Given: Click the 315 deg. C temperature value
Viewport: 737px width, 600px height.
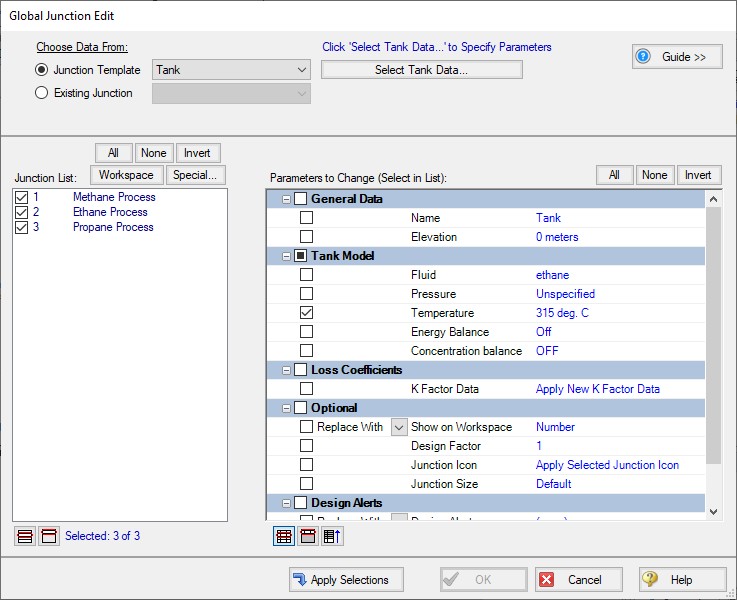Looking at the screenshot, I should tap(561, 313).
